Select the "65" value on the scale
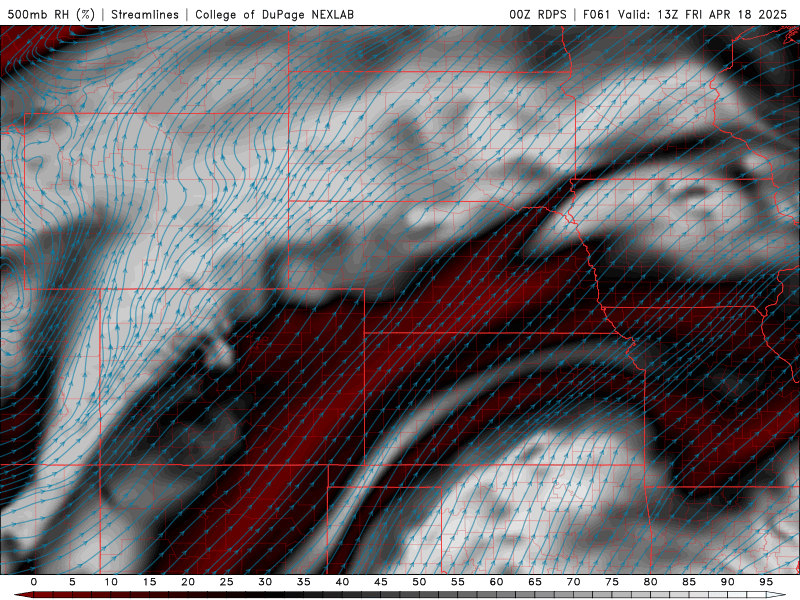The width and height of the screenshot is (800, 600). [535, 582]
